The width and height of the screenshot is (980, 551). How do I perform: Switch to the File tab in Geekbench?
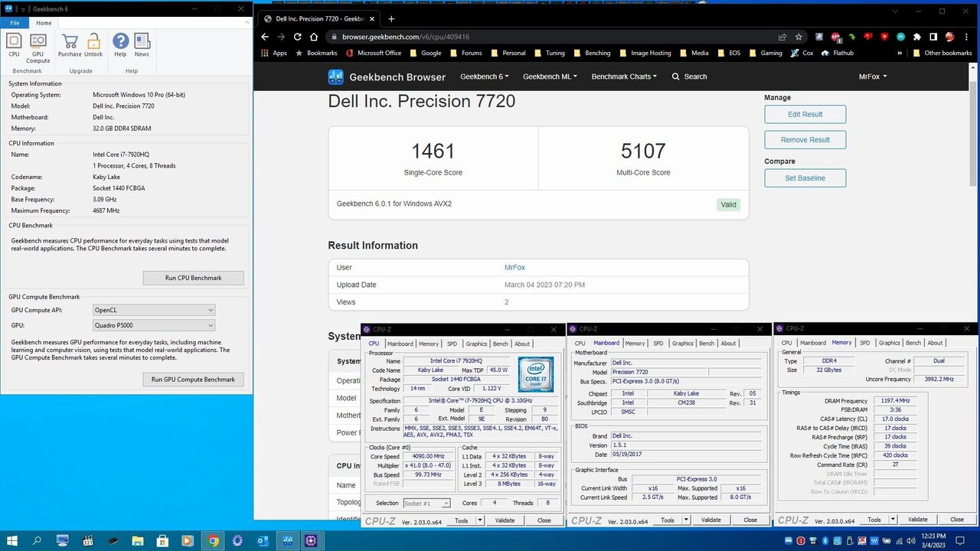point(14,23)
